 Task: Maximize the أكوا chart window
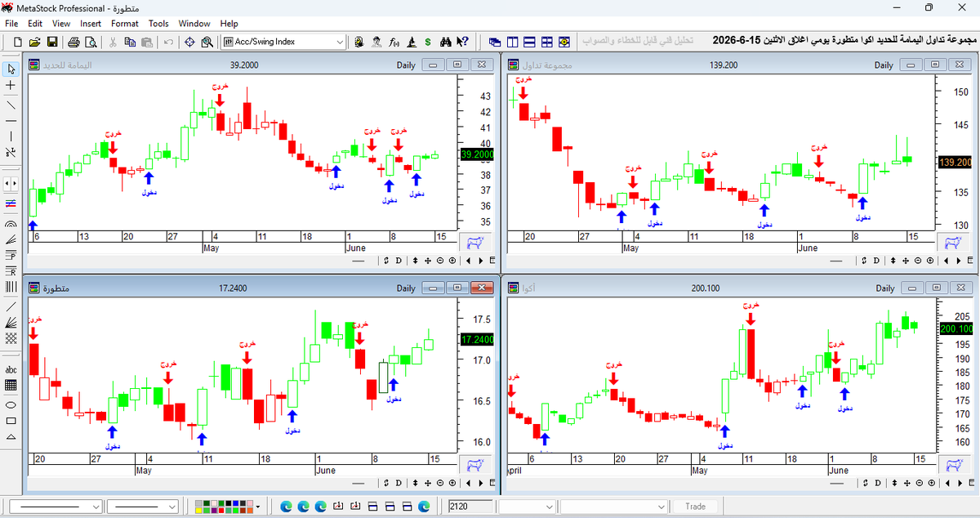coord(936,288)
